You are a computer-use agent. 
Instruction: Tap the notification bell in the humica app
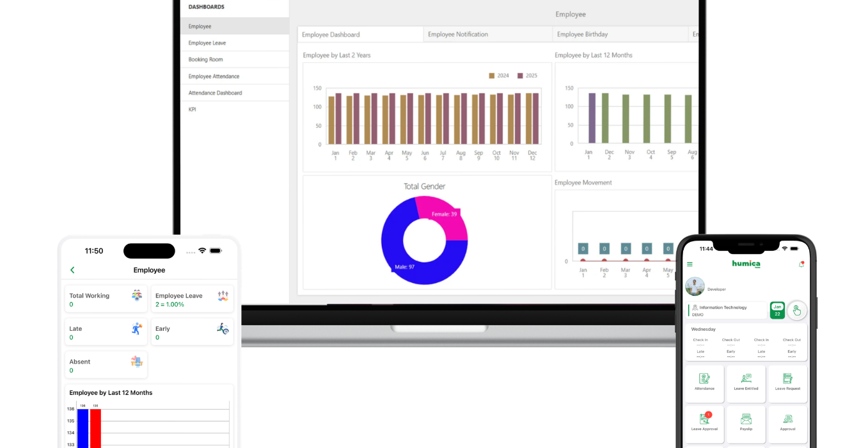801,264
